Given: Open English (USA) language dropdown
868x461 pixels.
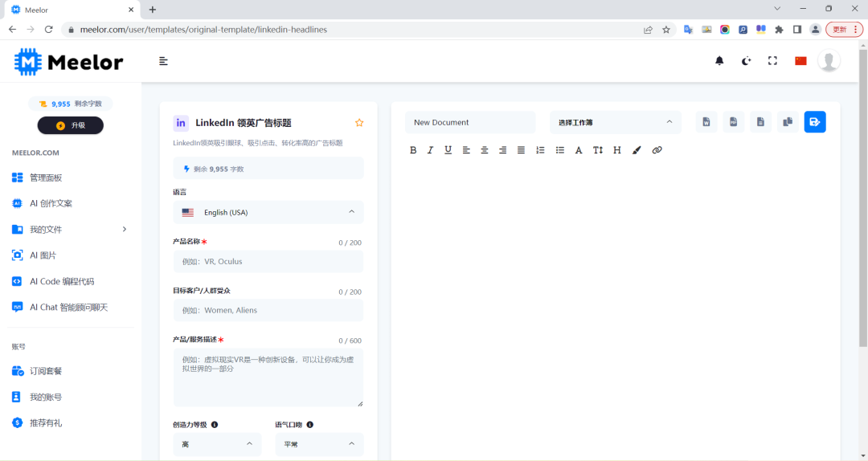Looking at the screenshot, I should pos(268,213).
